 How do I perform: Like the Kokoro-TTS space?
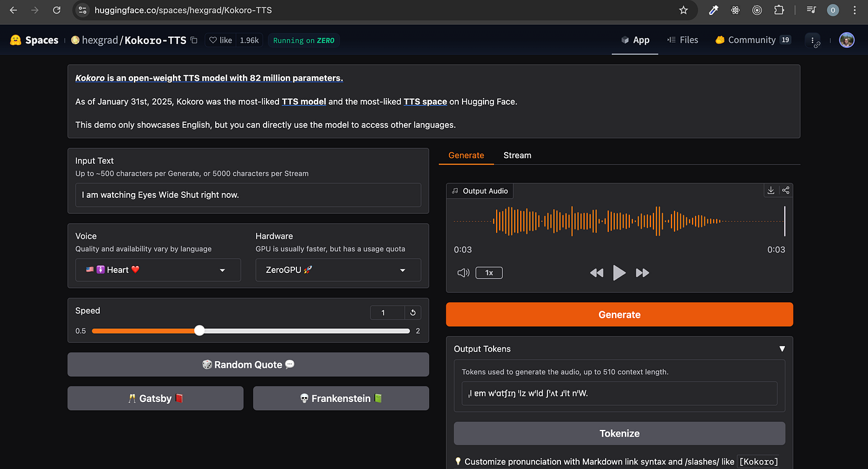pyautogui.click(x=221, y=40)
